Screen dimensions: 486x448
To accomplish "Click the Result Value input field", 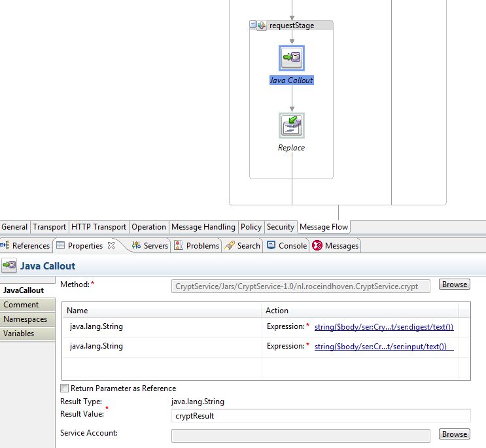I will pos(321,416).
